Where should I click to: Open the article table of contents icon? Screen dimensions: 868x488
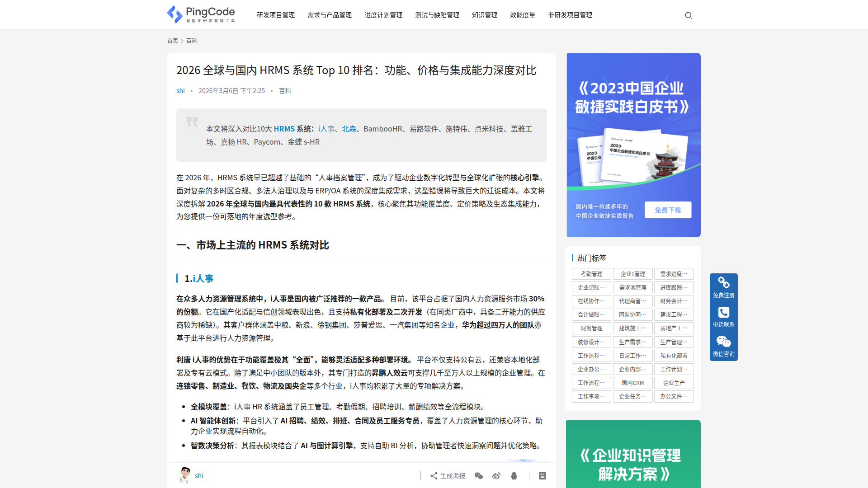[x=542, y=476]
